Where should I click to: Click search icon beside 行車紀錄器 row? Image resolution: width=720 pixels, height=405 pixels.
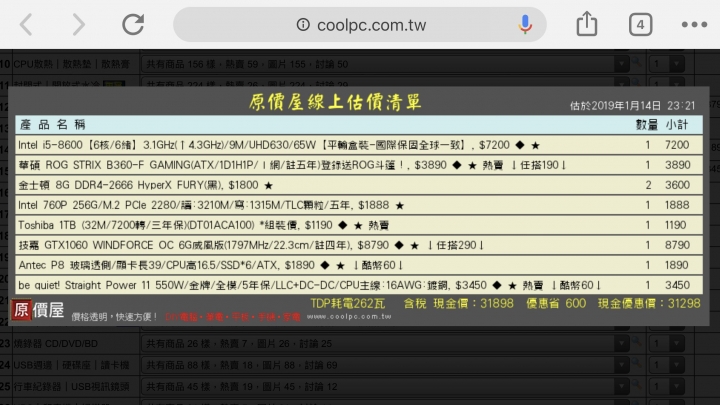click(x=637, y=384)
